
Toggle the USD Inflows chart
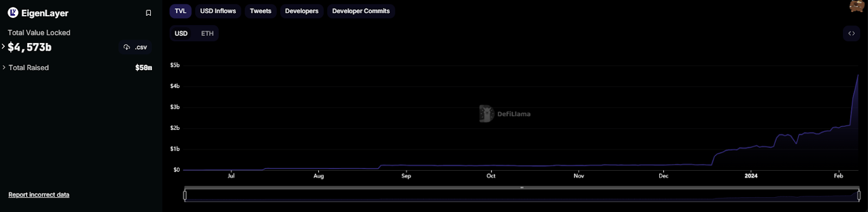218,11
